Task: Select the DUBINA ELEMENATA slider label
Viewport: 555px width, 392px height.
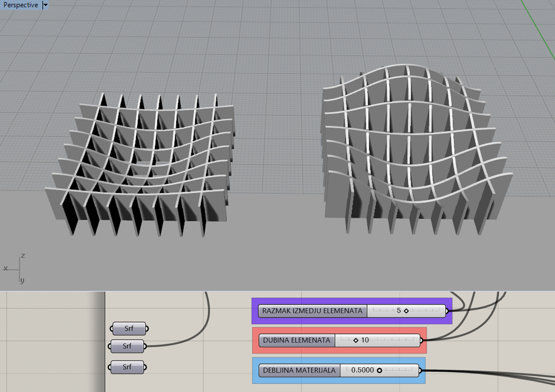Action: click(297, 340)
